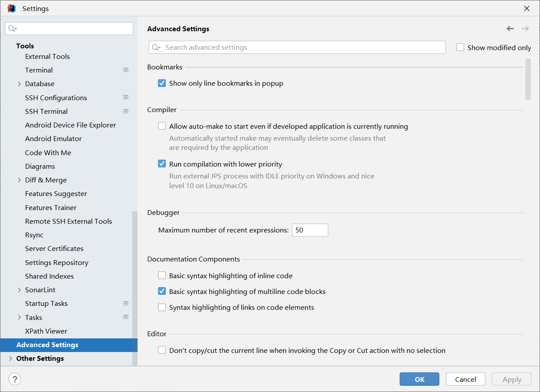Expand the Tasks tree node

pos(19,317)
